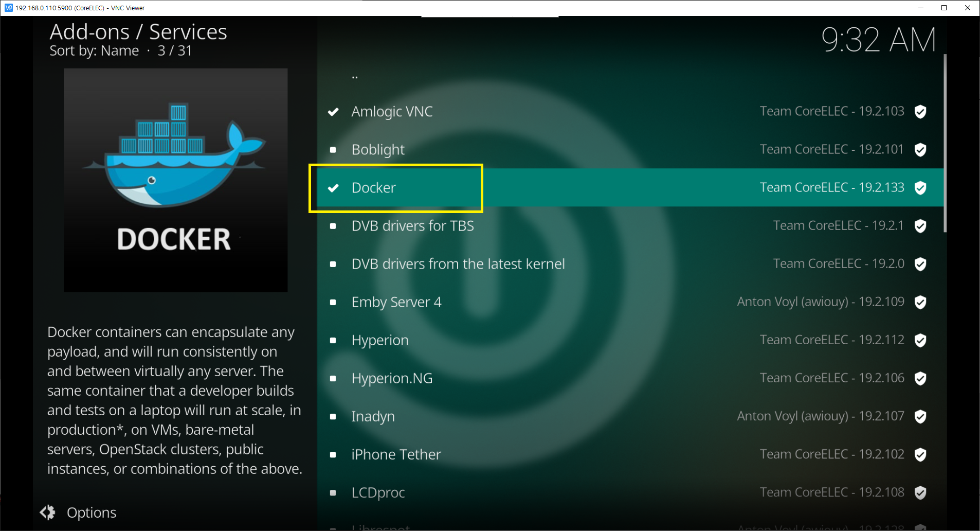Click the 'Add-ons / Services' heading
Image resolution: width=980 pixels, height=531 pixels.
[x=138, y=32]
